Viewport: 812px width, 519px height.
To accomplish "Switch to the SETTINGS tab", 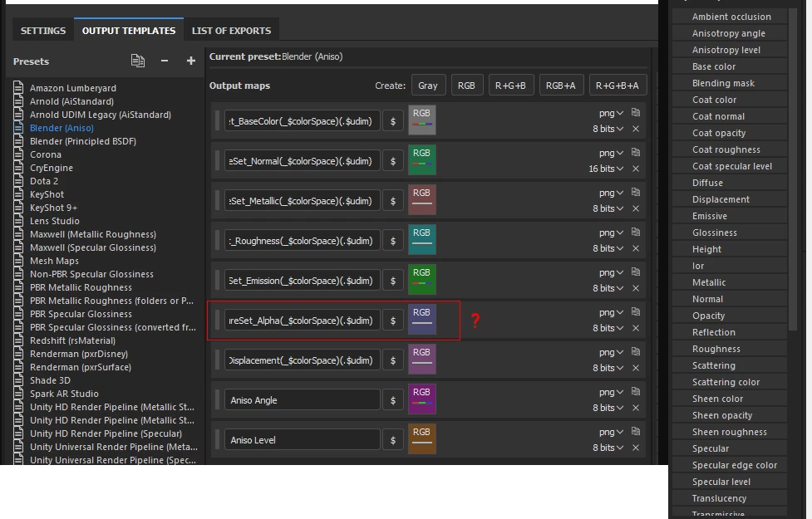I will click(x=43, y=31).
